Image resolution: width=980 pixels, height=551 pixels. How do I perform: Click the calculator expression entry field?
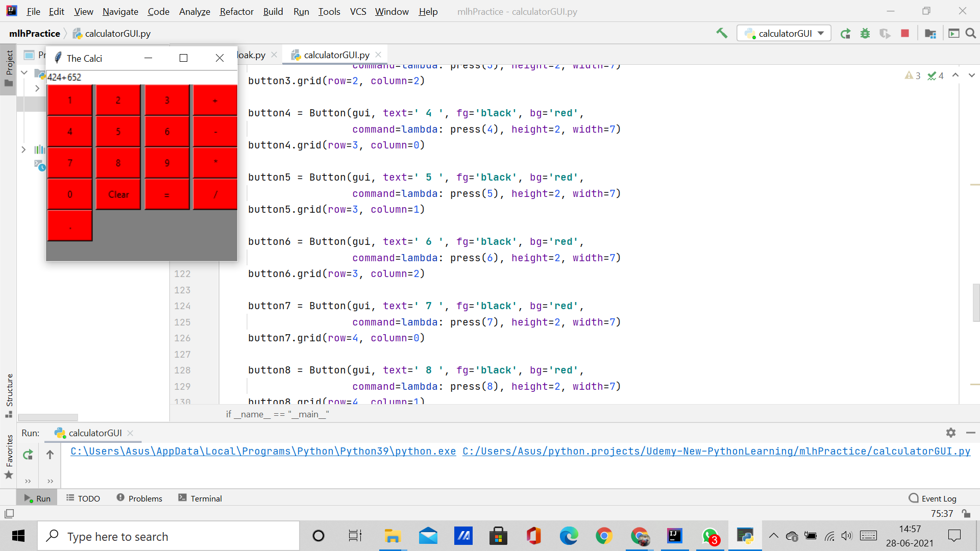point(141,77)
